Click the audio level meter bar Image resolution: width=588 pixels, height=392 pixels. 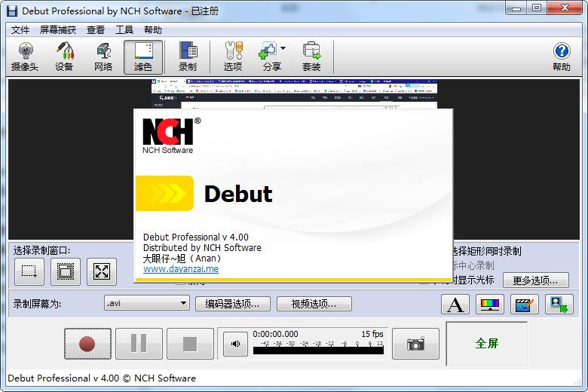pos(318,351)
